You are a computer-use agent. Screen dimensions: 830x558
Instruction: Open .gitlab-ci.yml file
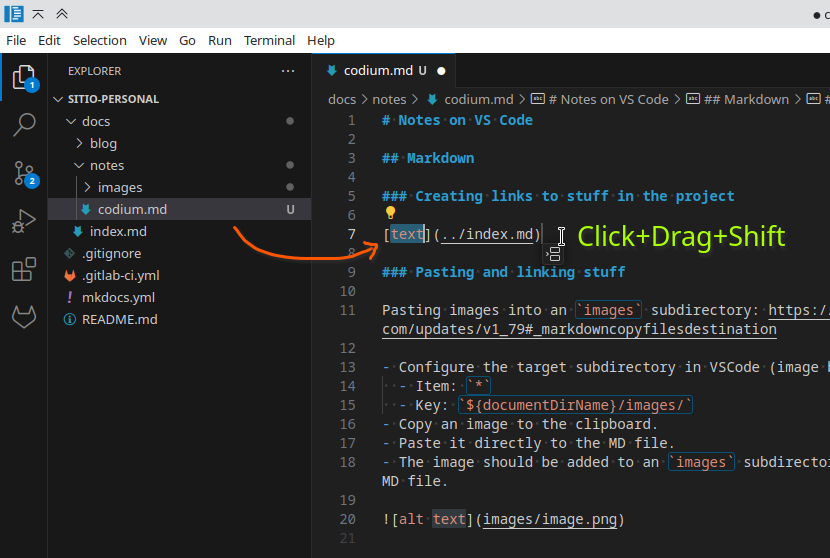coord(120,275)
